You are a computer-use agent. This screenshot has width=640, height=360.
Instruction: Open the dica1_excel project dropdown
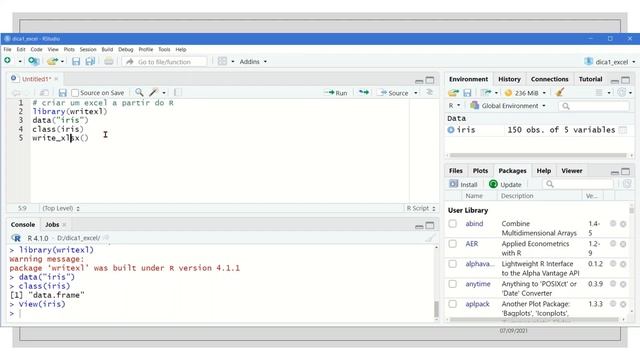pyautogui.click(x=609, y=62)
